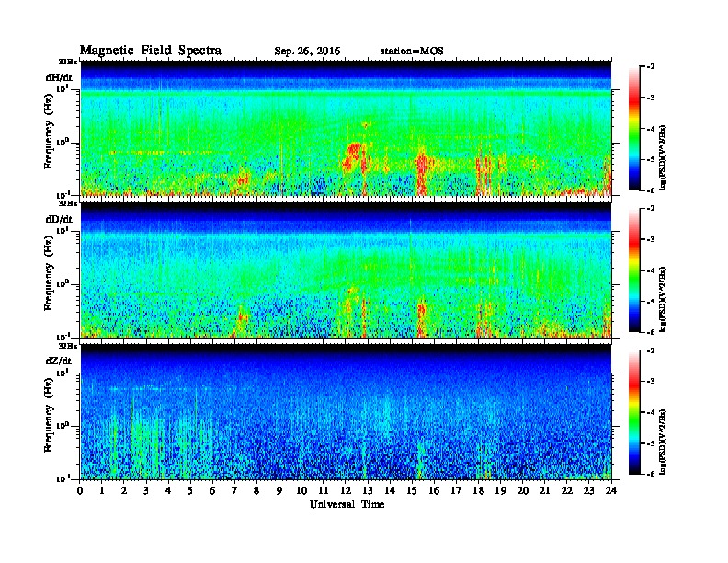
Task: Click hour "20" on the Universal Time axis
Action: pyautogui.click(x=522, y=491)
